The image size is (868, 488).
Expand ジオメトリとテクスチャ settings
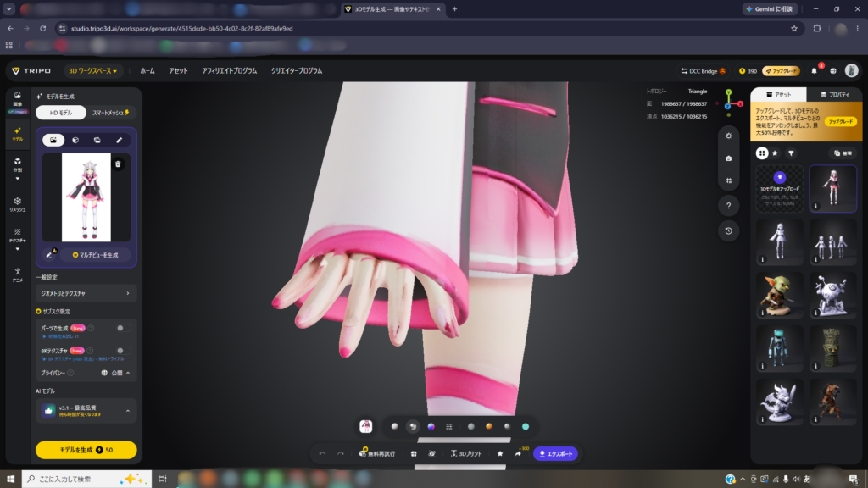click(86, 293)
